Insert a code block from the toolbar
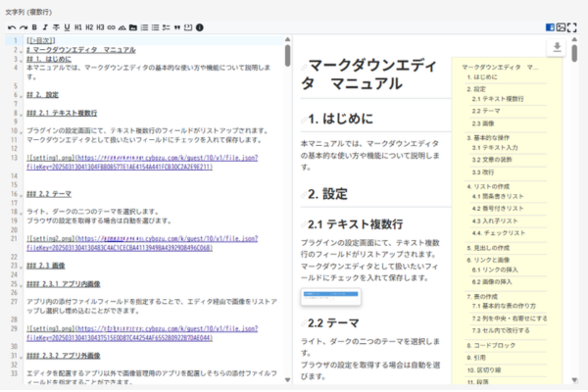Image resolution: width=588 pixels, height=392 pixels. pyautogui.click(x=188, y=27)
